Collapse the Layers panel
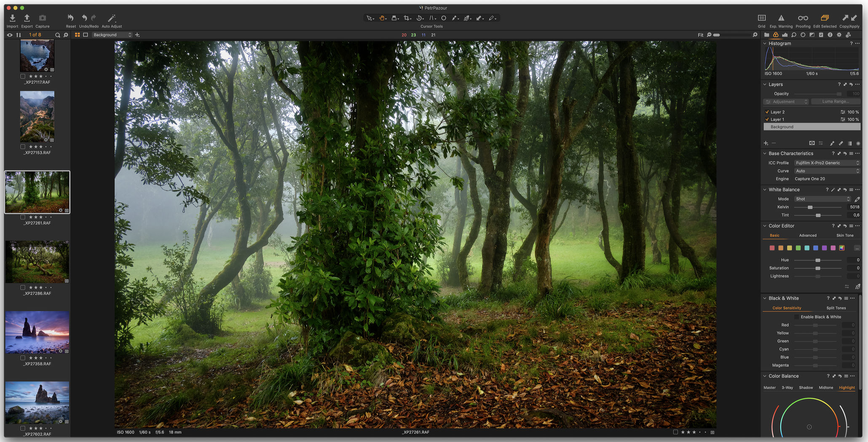The height and width of the screenshot is (442, 868). point(765,84)
